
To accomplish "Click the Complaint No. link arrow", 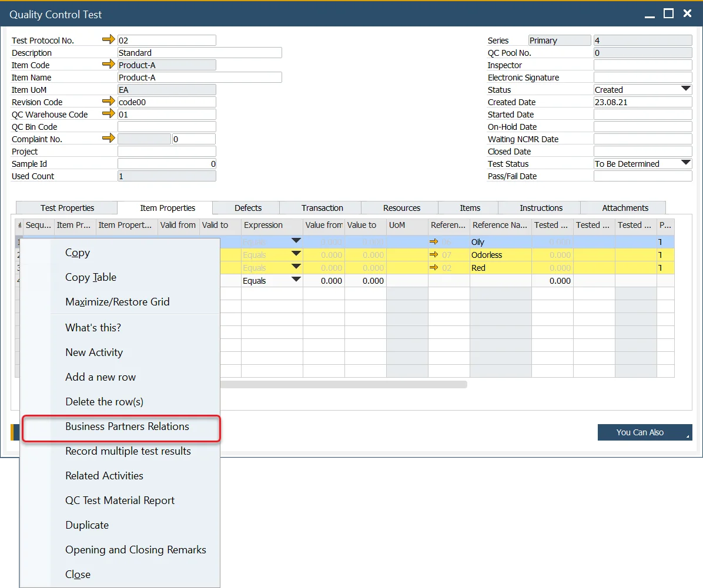I will tap(109, 139).
